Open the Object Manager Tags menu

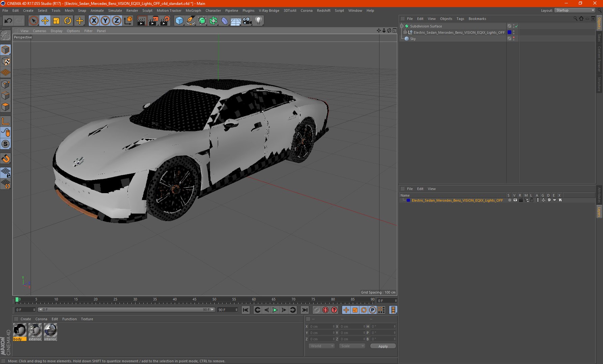point(460,19)
